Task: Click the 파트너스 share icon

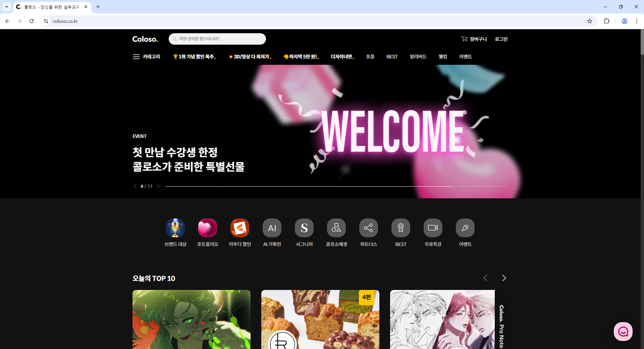Action: click(369, 228)
